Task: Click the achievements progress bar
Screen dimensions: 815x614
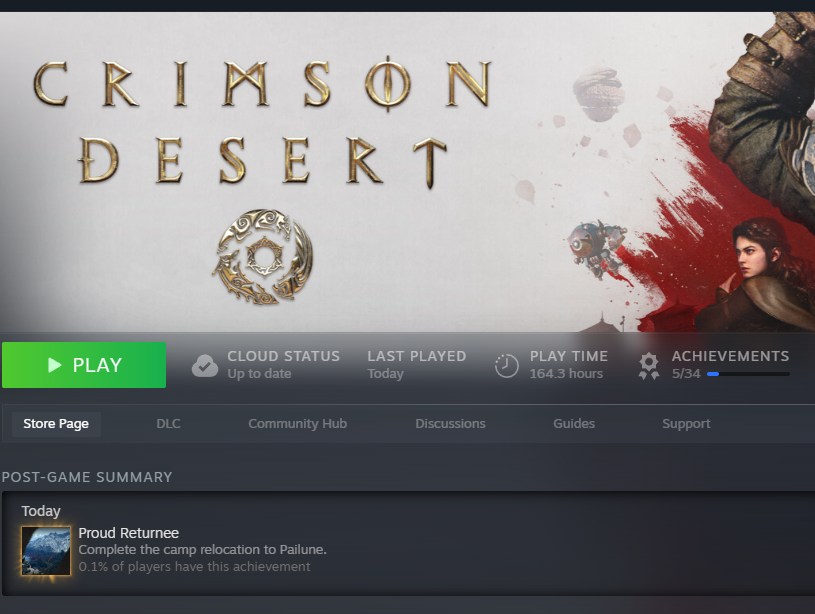Action: (748, 374)
